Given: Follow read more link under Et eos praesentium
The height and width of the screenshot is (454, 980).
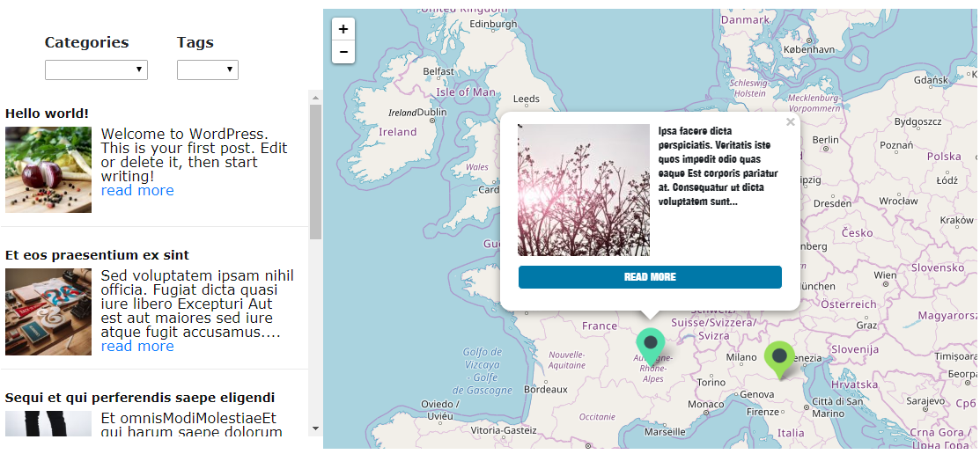Looking at the screenshot, I should click(137, 347).
